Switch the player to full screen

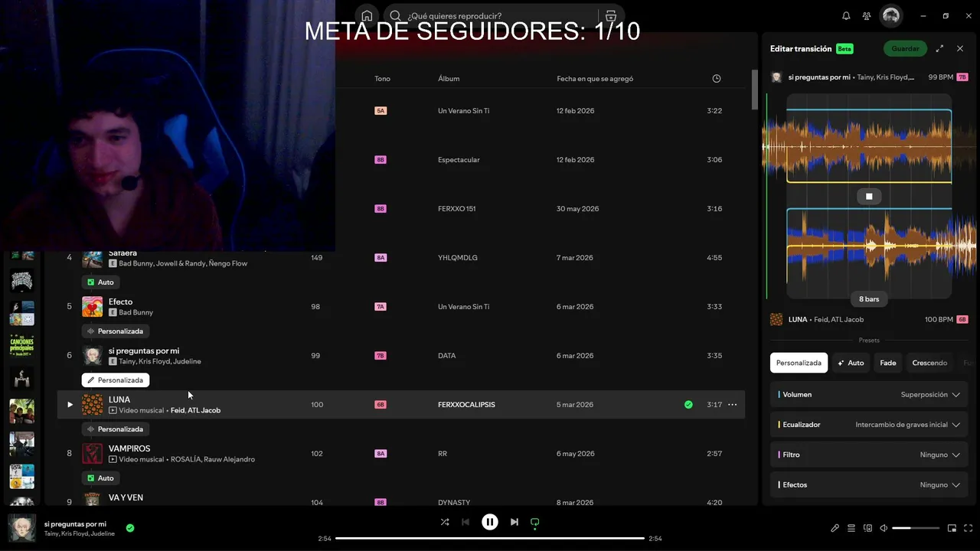969,528
